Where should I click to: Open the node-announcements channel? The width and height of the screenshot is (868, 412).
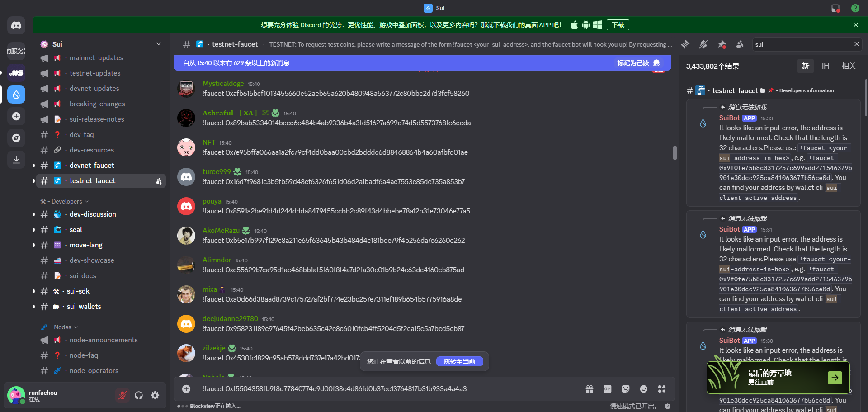tap(101, 340)
